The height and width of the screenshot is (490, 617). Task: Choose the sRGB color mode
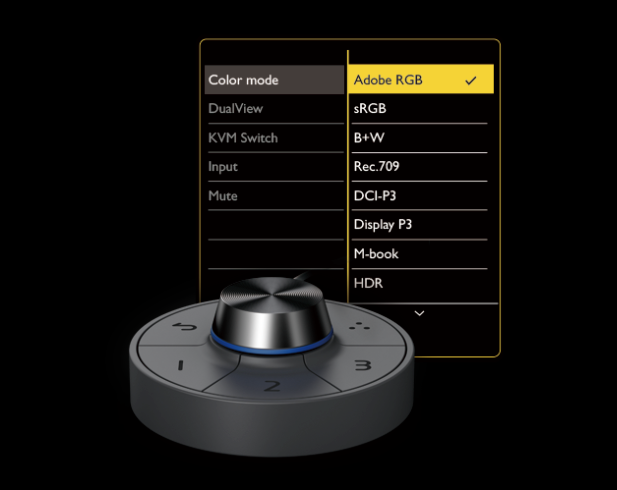(419, 109)
